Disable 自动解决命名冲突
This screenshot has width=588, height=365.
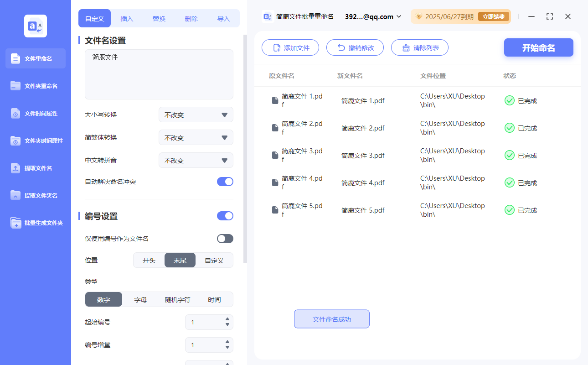[x=225, y=182]
